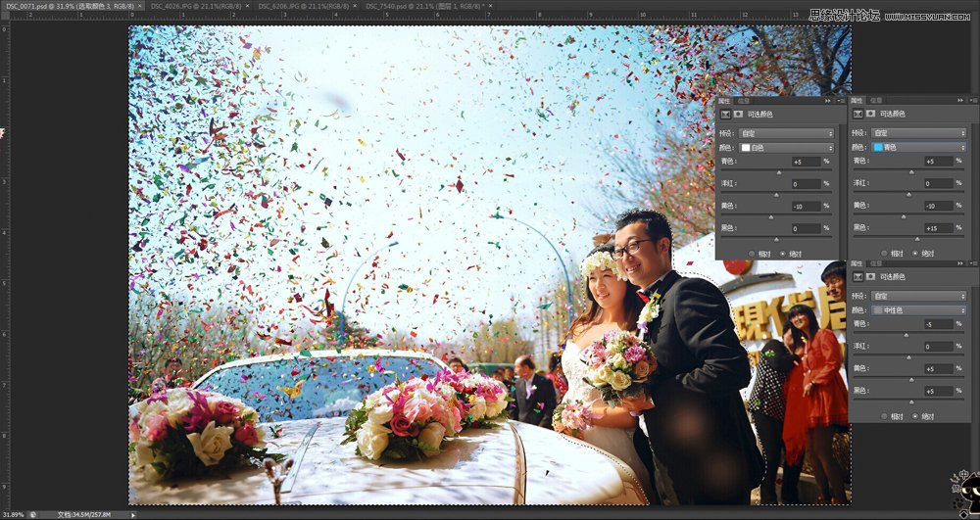Screen dimensions: 980x520
Task: Open the 颜色 dropdown showing 白色
Action: click(x=786, y=148)
